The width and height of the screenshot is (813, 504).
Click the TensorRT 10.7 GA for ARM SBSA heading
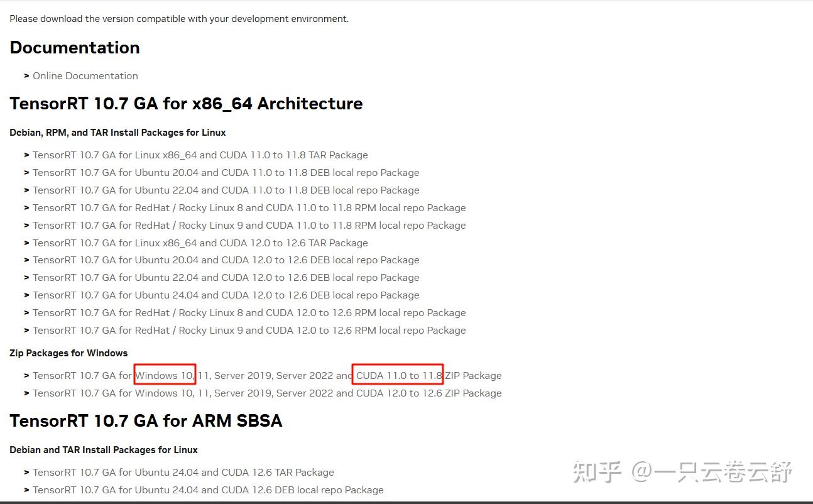tap(146, 421)
